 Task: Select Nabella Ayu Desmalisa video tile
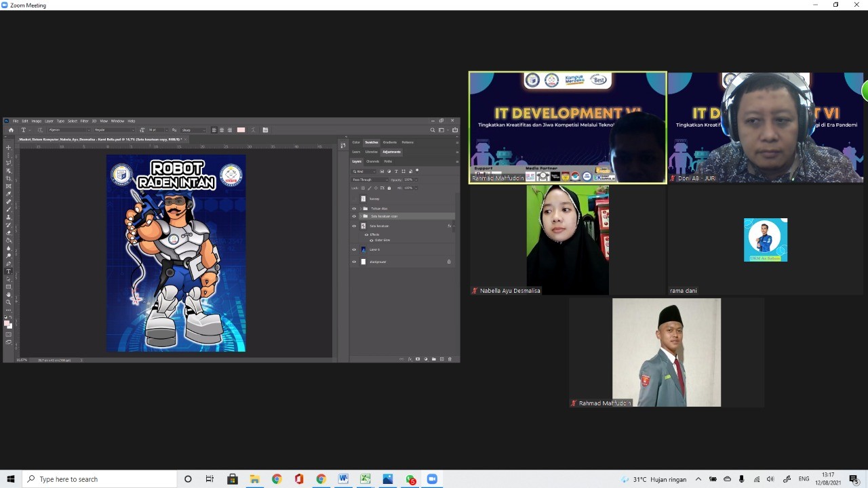point(568,240)
